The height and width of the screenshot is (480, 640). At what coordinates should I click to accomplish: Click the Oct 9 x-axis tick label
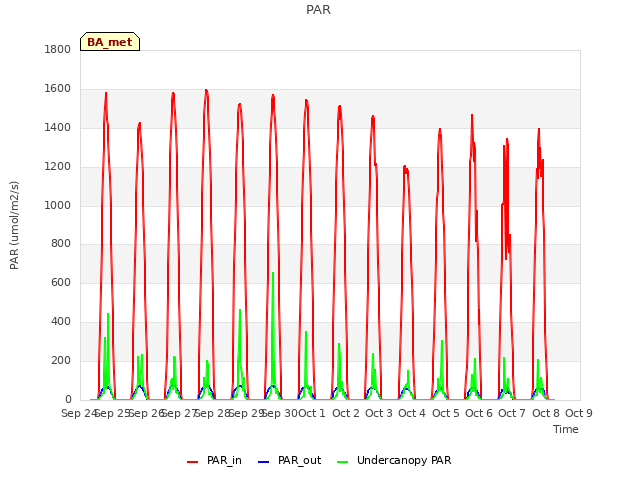[x=579, y=413]
